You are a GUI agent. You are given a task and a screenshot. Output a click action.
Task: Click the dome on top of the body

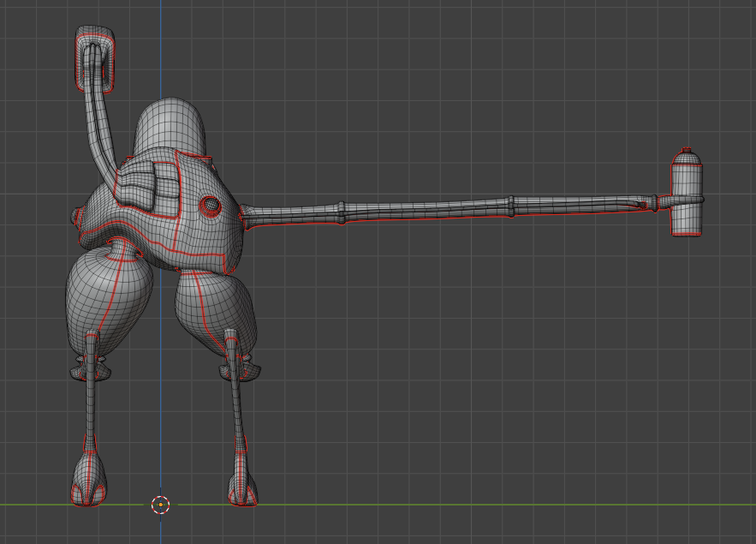[170, 126]
